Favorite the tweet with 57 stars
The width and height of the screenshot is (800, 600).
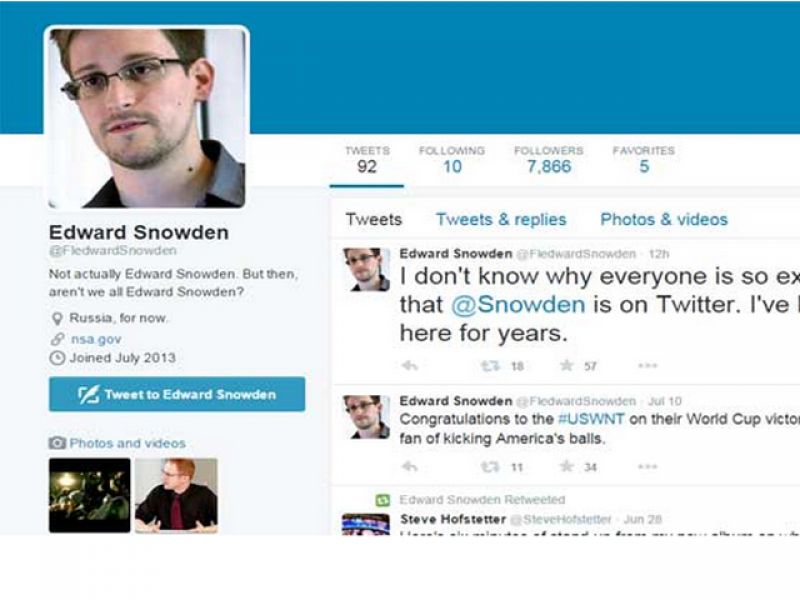pos(566,365)
